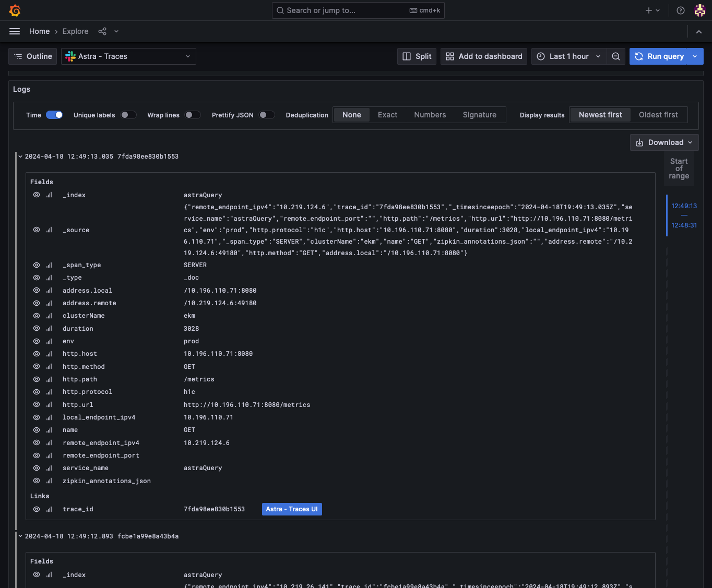Expand the share options chevron
This screenshot has width=712, height=588.
coord(116,31)
